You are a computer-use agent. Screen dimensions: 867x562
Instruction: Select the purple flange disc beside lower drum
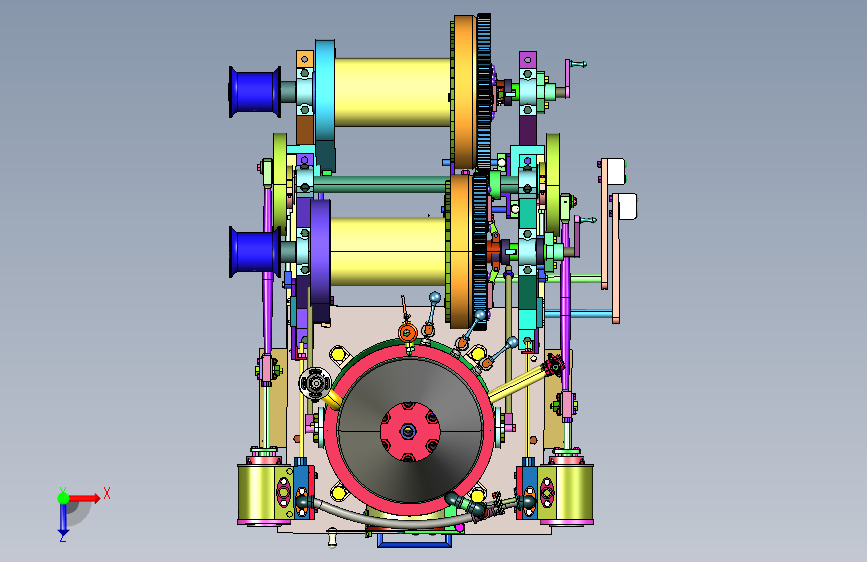tap(320, 260)
